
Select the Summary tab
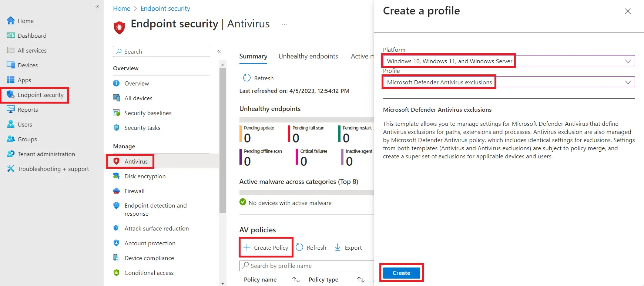pos(253,56)
